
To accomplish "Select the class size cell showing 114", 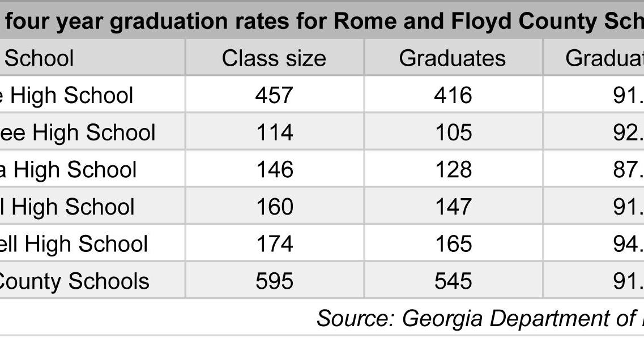I will click(274, 132).
